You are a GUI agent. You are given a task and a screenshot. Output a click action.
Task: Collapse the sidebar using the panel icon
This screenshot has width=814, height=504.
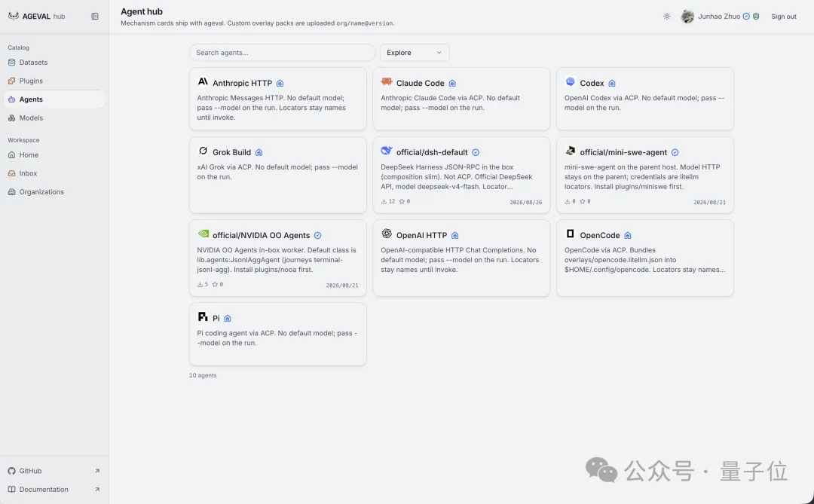(95, 16)
